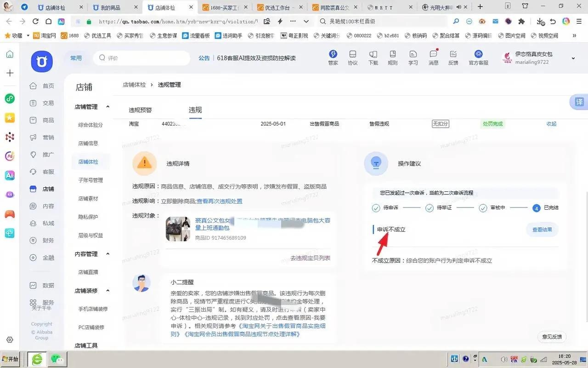
Task: Open the 收藏 bookmarks dropdown arrow
Action: (28, 35)
